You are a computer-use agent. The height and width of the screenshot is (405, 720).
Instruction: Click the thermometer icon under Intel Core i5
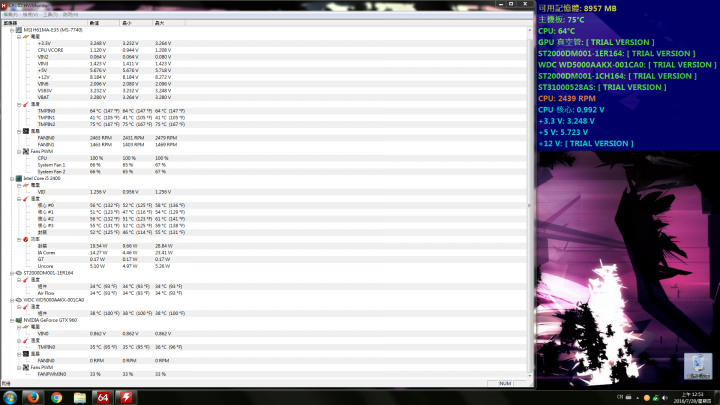26,199
